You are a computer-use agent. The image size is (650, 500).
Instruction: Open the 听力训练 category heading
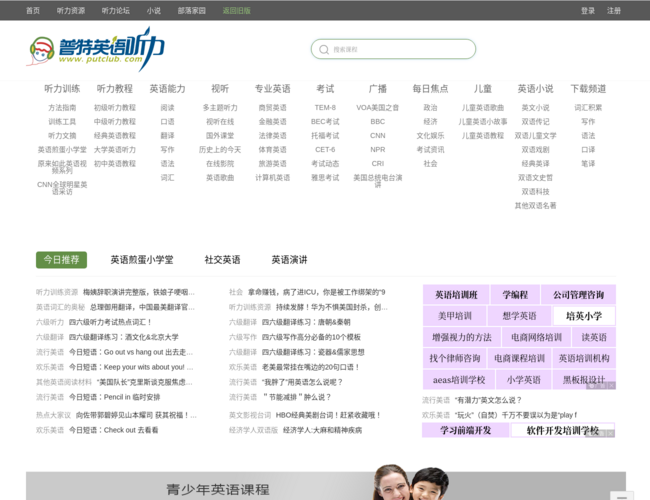click(62, 89)
